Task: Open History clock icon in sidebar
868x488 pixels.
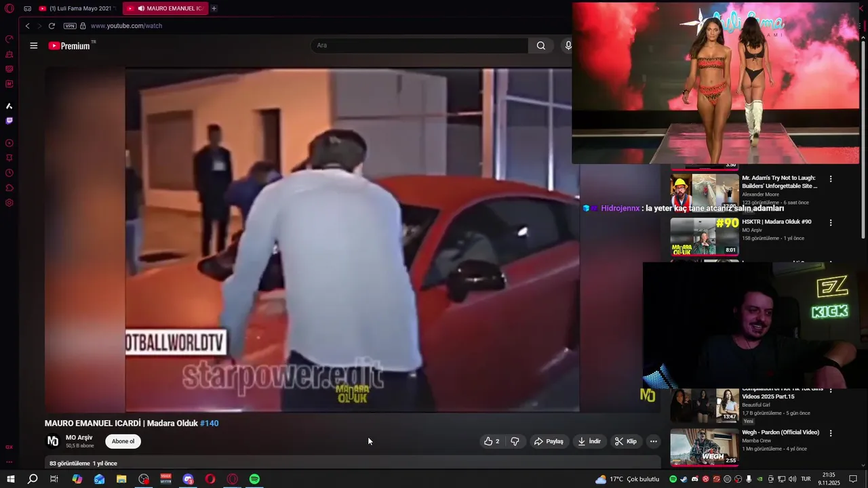Action: pos(9,173)
